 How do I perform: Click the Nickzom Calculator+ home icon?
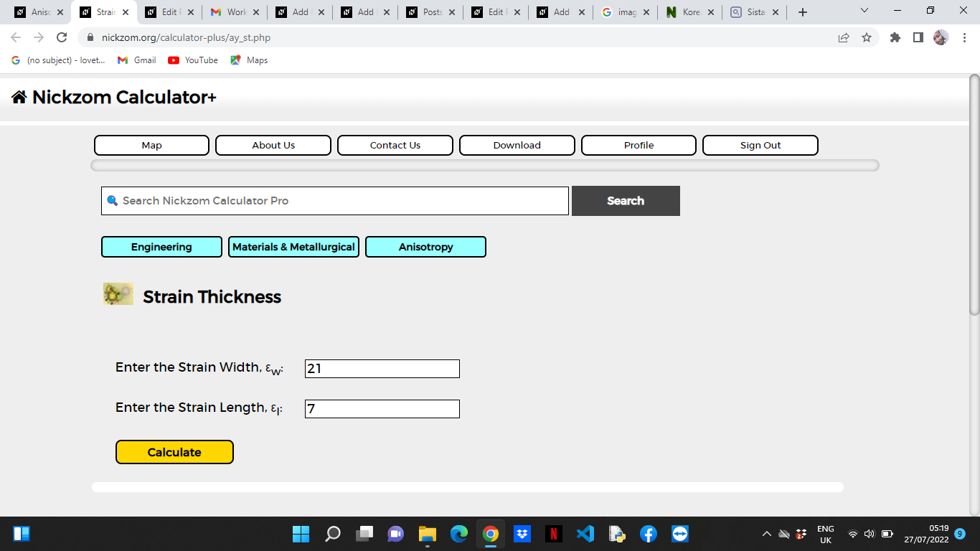[19, 97]
